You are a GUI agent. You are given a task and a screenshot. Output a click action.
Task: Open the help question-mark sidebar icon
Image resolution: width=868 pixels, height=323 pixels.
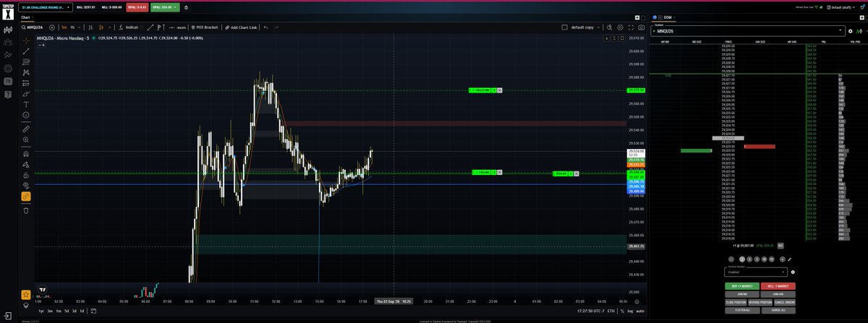(8, 95)
